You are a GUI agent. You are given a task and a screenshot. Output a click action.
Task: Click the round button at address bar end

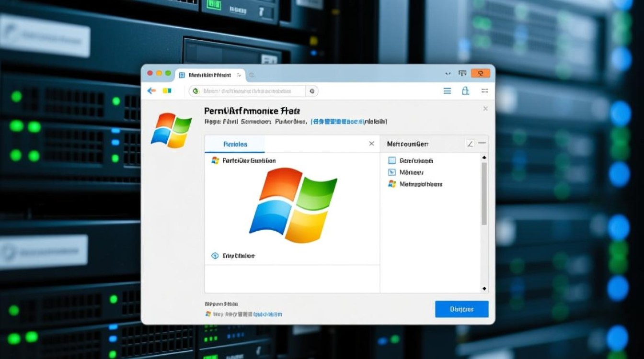[312, 91]
